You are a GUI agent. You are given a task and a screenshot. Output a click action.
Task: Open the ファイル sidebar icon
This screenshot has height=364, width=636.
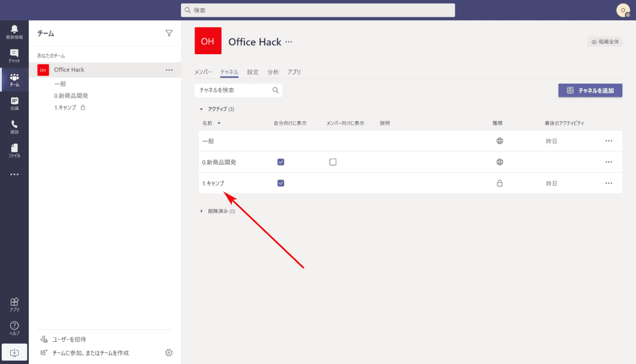click(x=14, y=151)
